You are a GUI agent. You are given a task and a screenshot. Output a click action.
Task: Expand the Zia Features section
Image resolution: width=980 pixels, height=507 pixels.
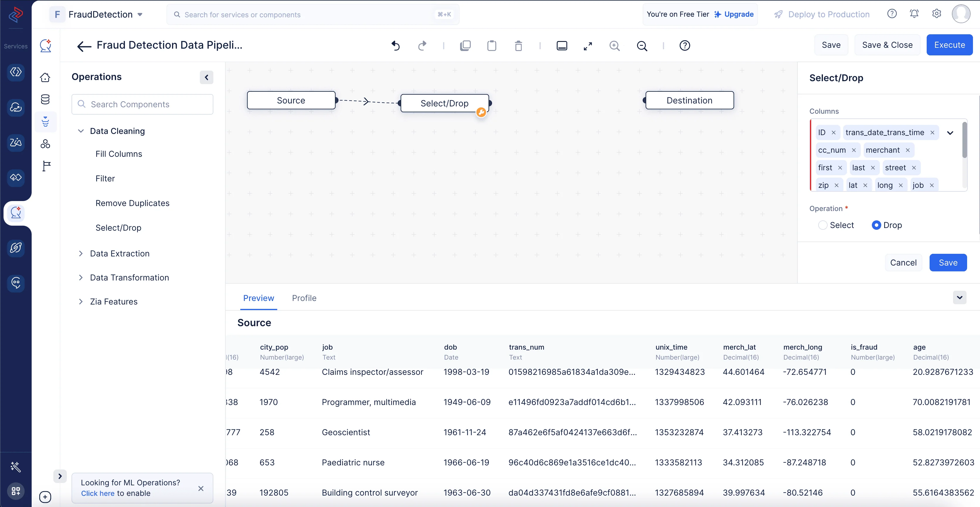click(x=81, y=302)
